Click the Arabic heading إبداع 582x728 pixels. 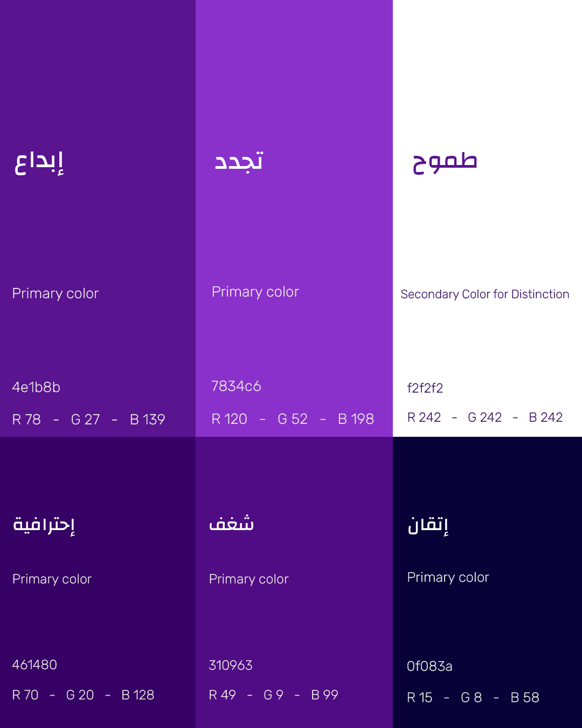point(39,163)
